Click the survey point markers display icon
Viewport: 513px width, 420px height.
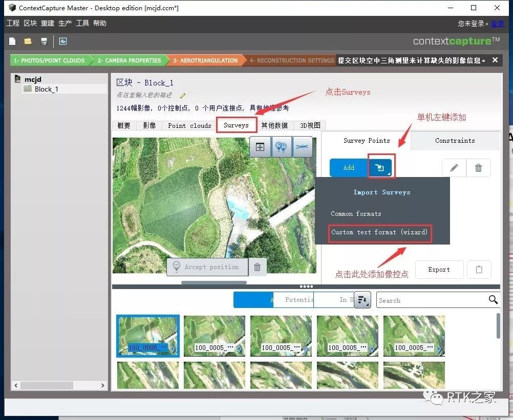(281, 147)
